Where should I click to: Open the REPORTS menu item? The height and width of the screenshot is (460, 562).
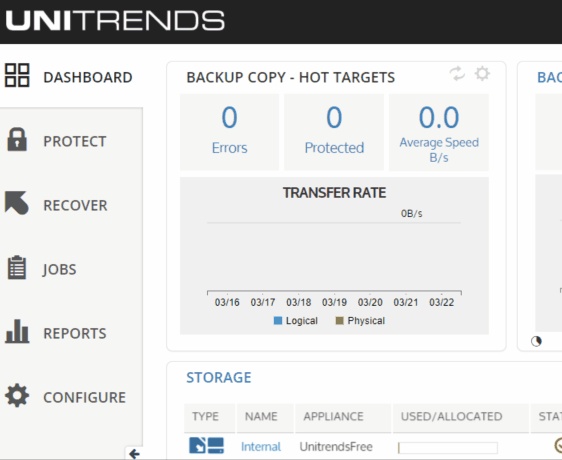coord(75,333)
